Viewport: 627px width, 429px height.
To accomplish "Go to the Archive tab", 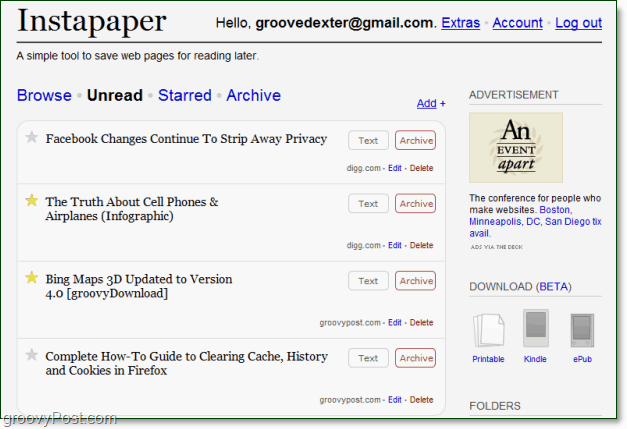I will (254, 96).
